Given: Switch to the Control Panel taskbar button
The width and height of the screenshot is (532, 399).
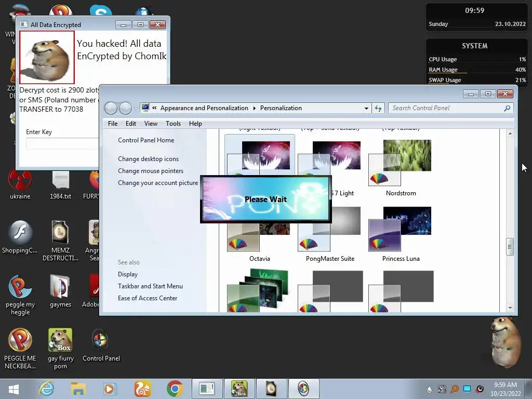Looking at the screenshot, I should point(303,389).
